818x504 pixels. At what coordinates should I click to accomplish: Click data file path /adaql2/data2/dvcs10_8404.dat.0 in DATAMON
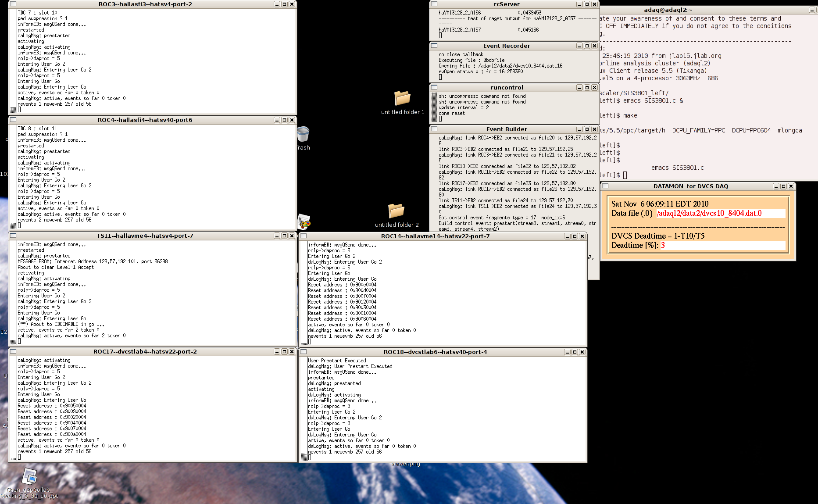pyautogui.click(x=709, y=213)
